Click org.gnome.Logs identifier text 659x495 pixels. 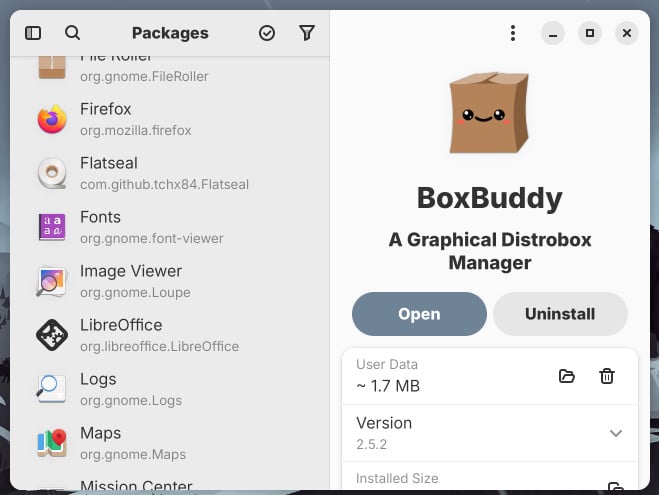pyautogui.click(x=131, y=400)
